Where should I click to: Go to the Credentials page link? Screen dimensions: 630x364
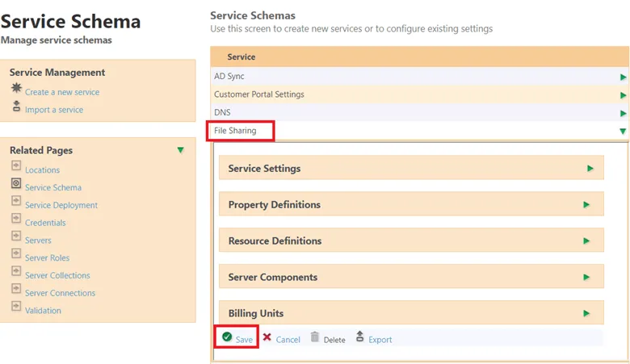tap(45, 223)
